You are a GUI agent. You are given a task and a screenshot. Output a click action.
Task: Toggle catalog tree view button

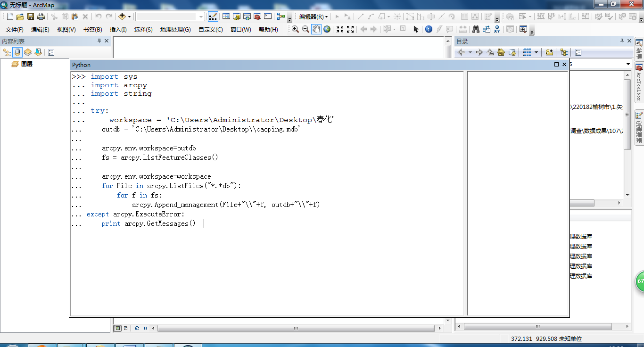[564, 52]
